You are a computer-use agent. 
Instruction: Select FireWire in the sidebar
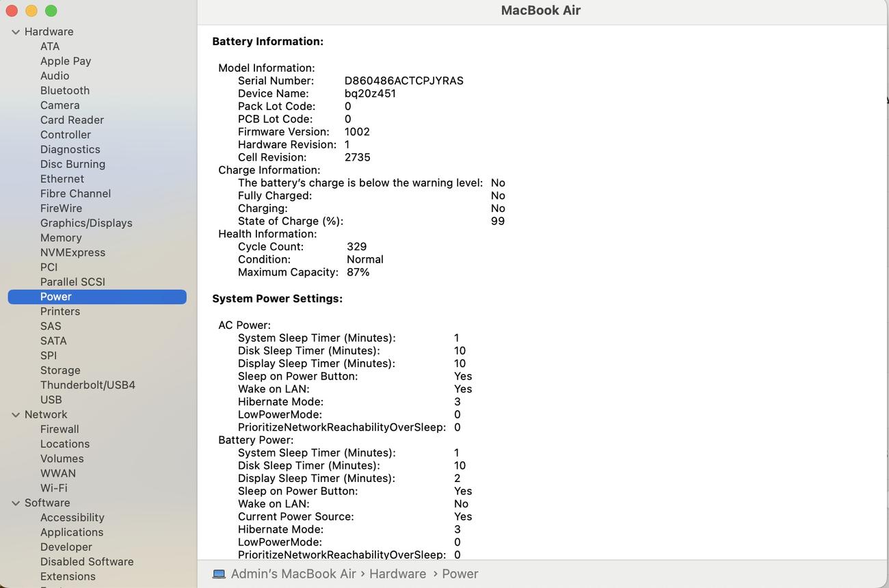pos(61,209)
